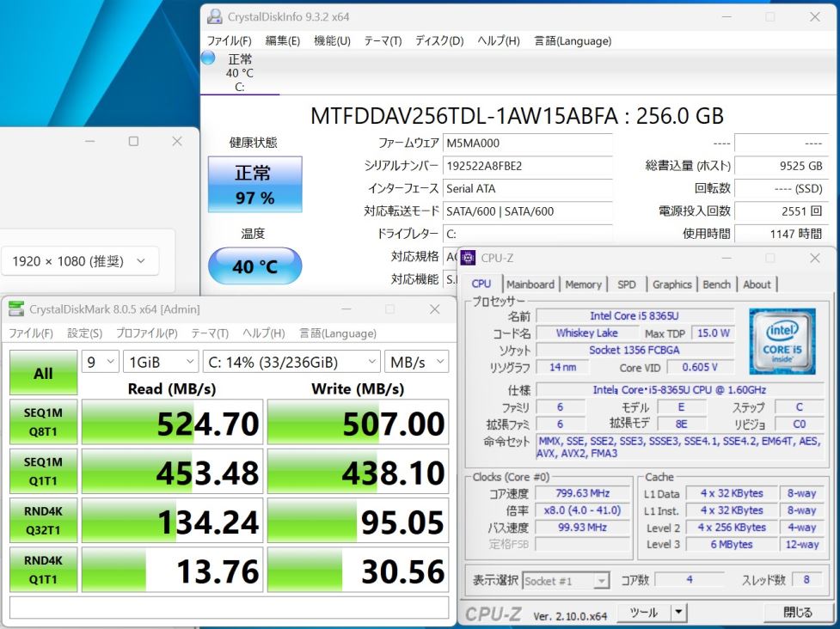The image size is (840, 629).
Task: Click the power on count value 2551 回
Action: pos(781,211)
